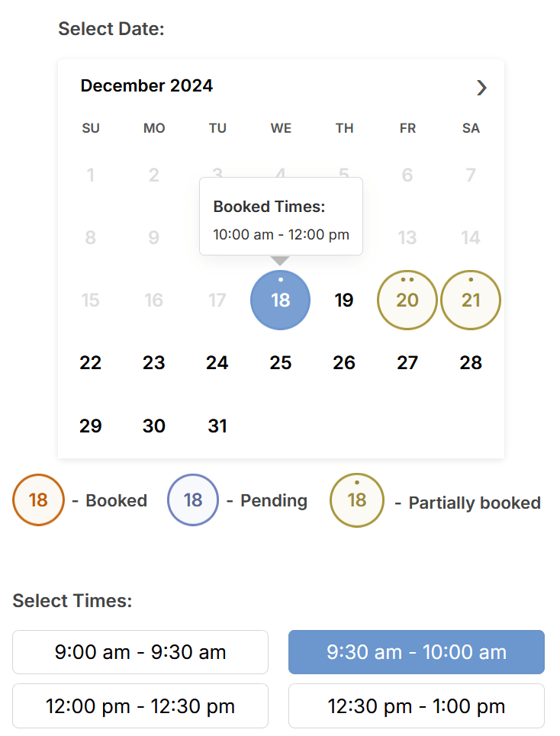Choose partially booked date 20
560x736 pixels.
tap(407, 300)
